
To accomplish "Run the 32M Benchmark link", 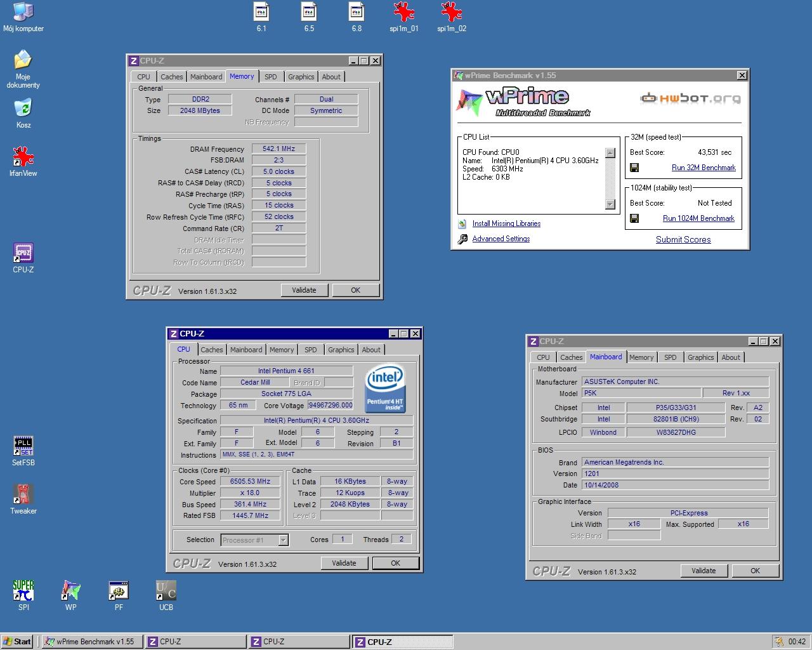I will point(704,168).
